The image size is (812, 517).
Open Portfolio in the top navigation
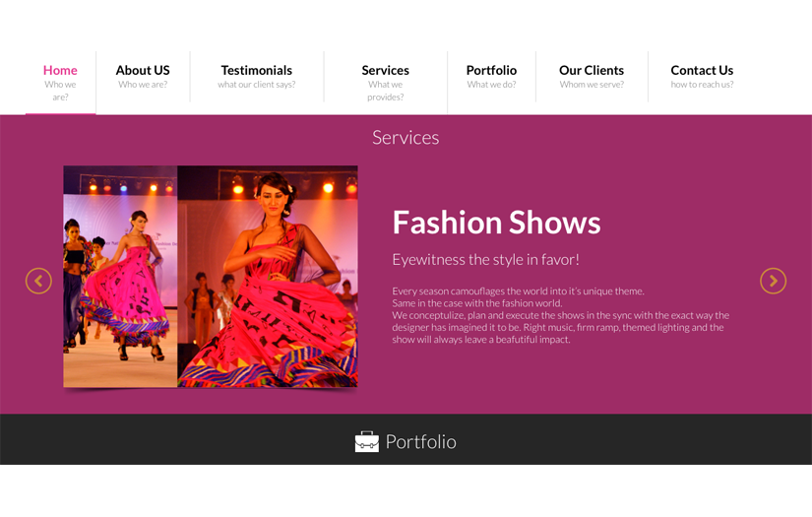pos(491,70)
